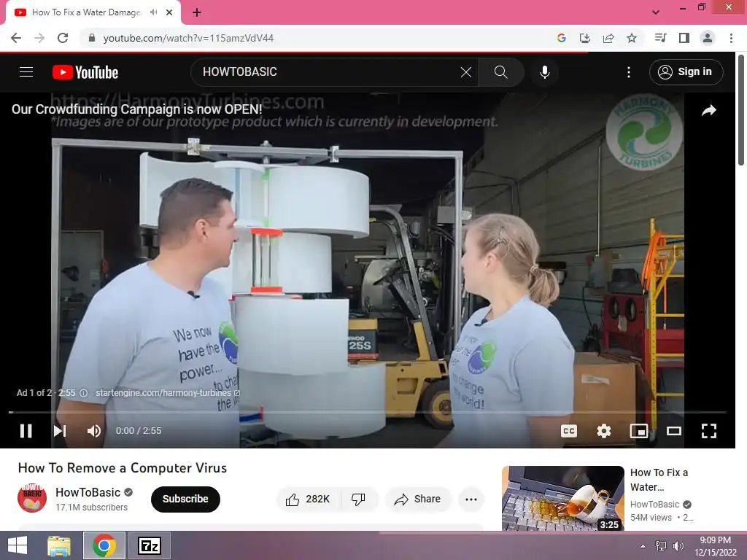Viewport: 747px width, 560px height.
Task: Focus the search field containing HOWTOBASIC
Action: (329, 72)
